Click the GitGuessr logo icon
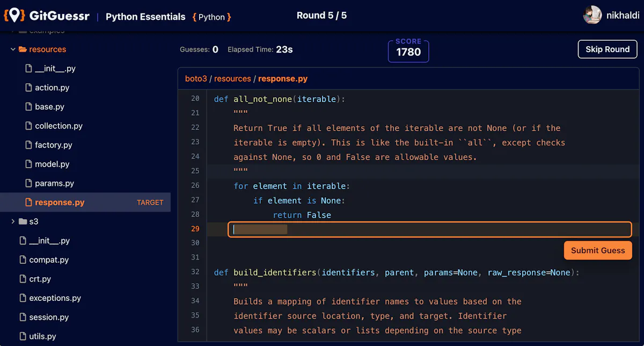 pos(14,16)
